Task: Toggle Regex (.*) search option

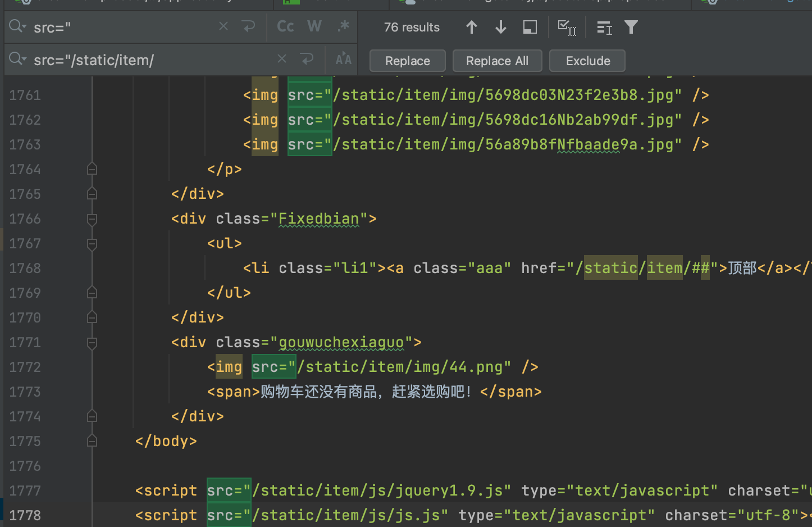Action: (343, 26)
